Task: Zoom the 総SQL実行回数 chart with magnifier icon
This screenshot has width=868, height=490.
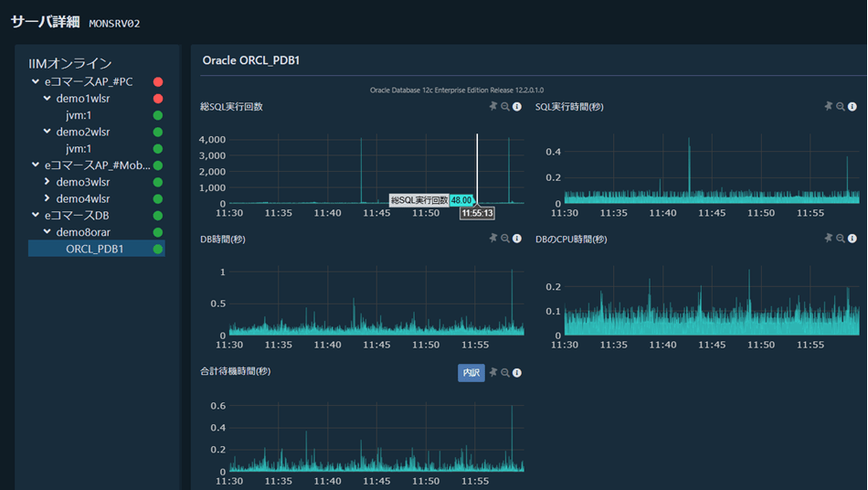Action: pyautogui.click(x=505, y=106)
